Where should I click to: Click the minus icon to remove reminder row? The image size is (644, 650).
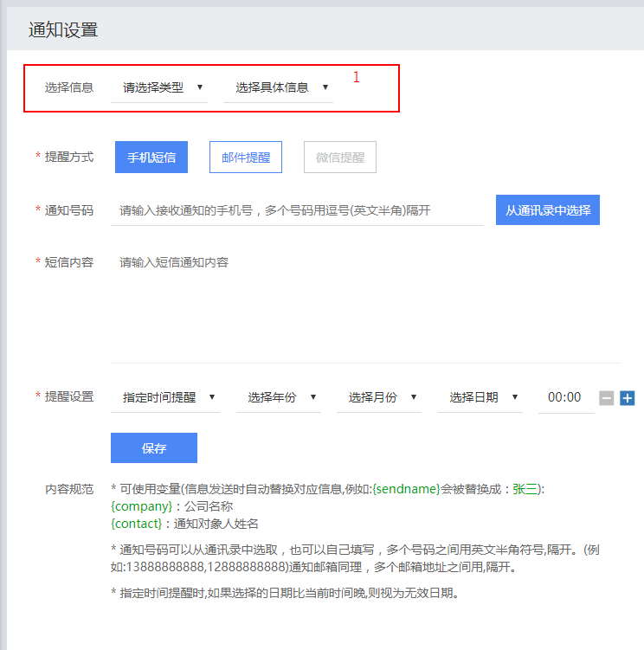(607, 398)
